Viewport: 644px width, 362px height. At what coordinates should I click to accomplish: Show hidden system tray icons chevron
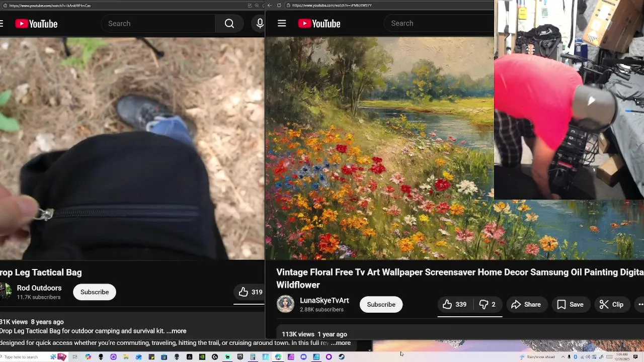563,357
